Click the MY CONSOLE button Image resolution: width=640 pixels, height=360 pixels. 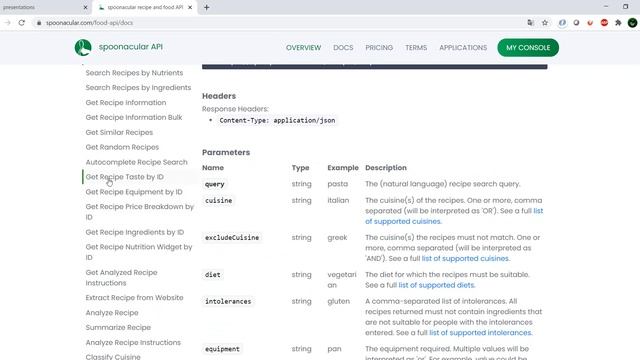[528, 48]
